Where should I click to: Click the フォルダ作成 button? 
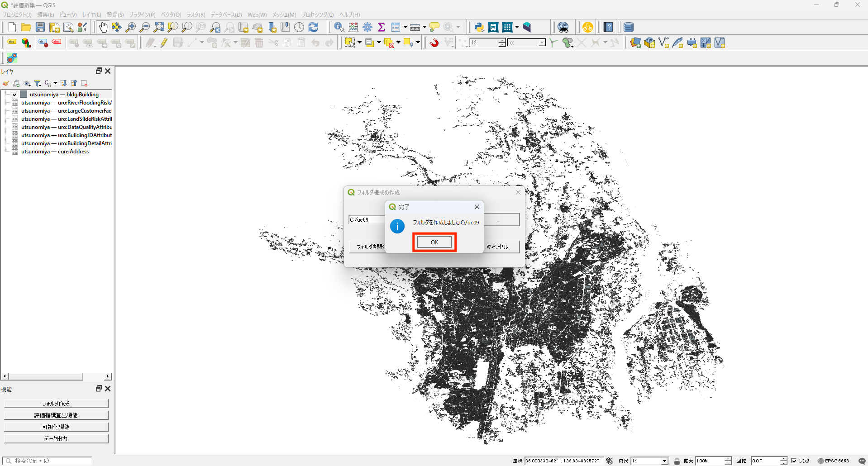(56, 403)
